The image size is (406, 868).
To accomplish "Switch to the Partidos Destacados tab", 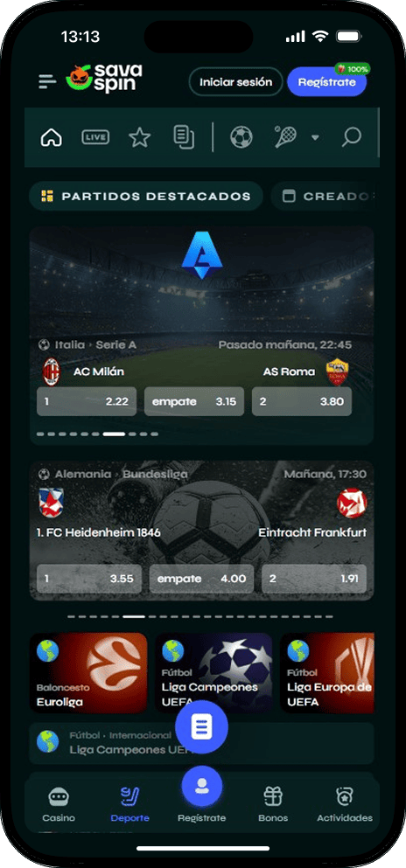I will (145, 196).
